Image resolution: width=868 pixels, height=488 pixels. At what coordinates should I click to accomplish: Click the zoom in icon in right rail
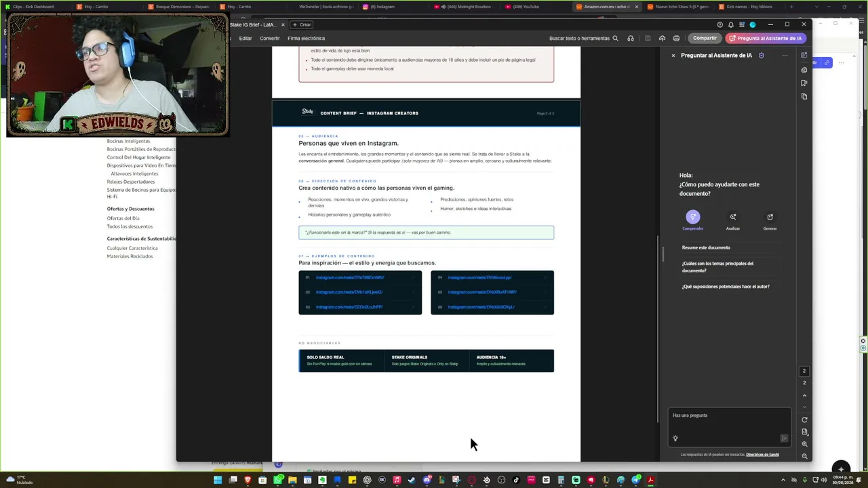click(804, 444)
